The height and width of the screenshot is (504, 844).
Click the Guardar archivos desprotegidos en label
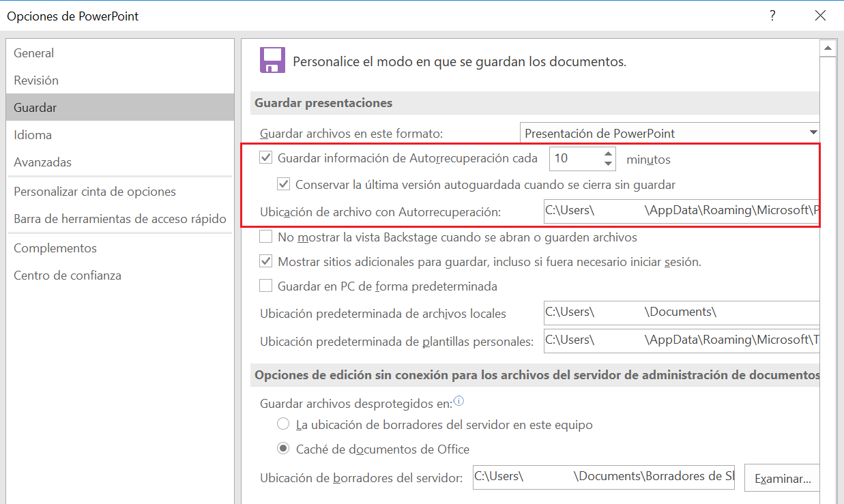pos(356,404)
